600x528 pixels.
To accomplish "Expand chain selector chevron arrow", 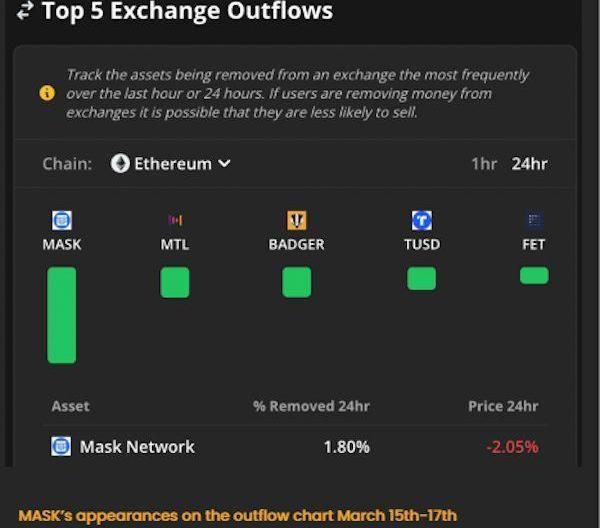I will coord(224,163).
